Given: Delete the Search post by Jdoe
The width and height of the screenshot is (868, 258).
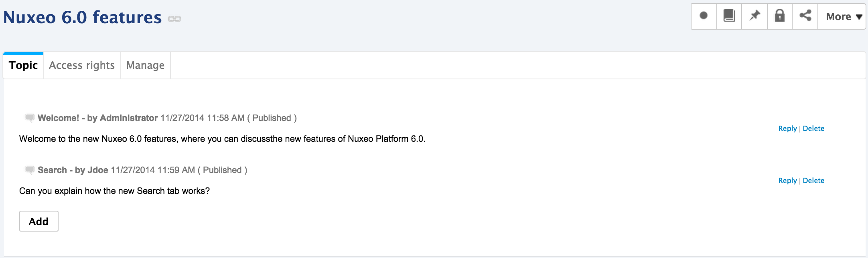Looking at the screenshot, I should click(813, 181).
